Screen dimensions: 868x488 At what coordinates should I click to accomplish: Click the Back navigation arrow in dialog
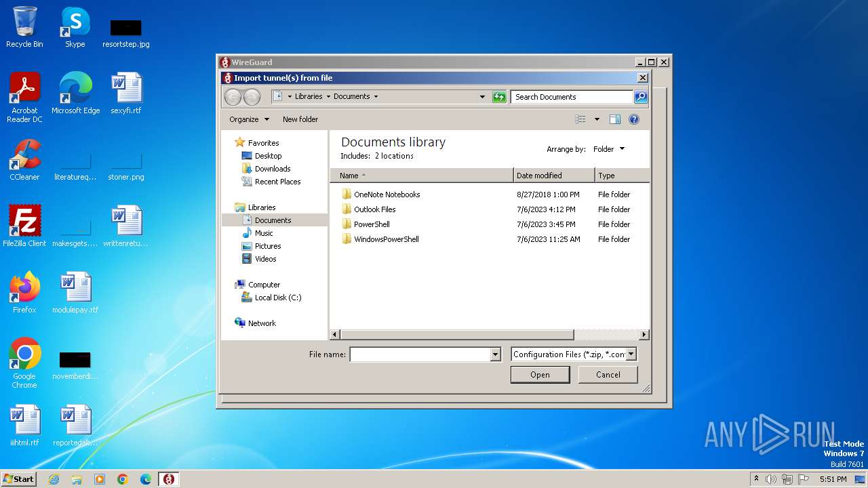[233, 97]
